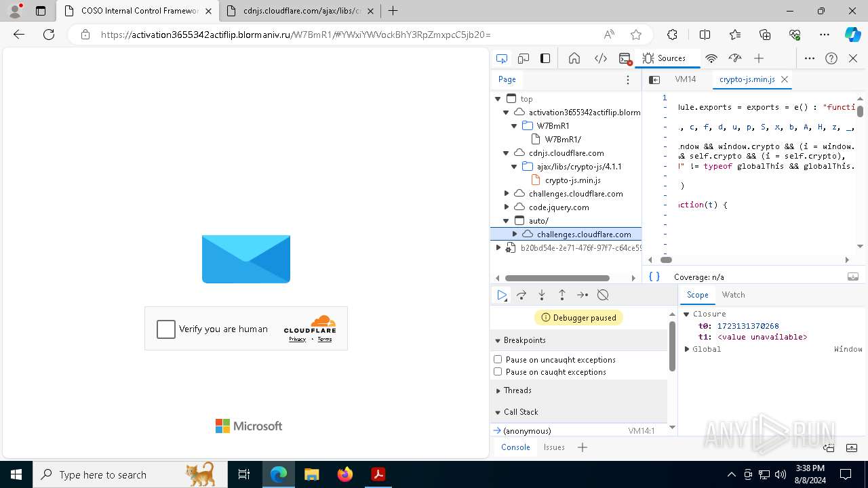Resume script execution
This screenshot has height=488, width=868.
[502, 295]
